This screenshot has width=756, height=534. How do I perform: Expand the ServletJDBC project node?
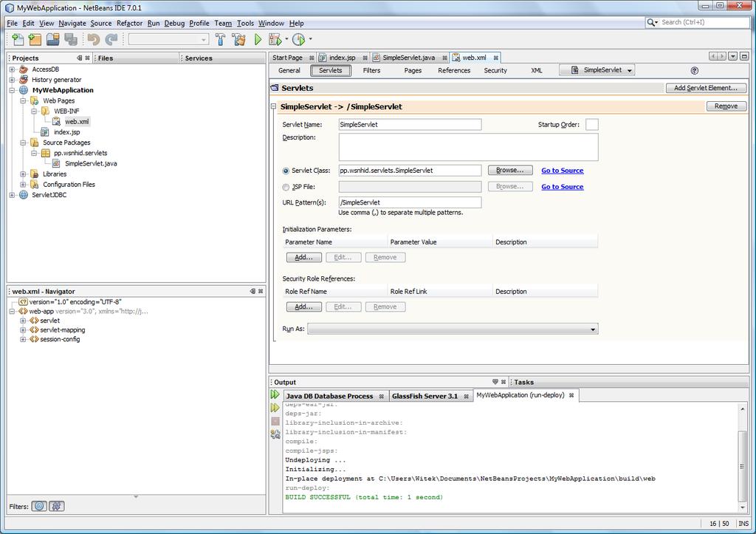tap(12, 195)
